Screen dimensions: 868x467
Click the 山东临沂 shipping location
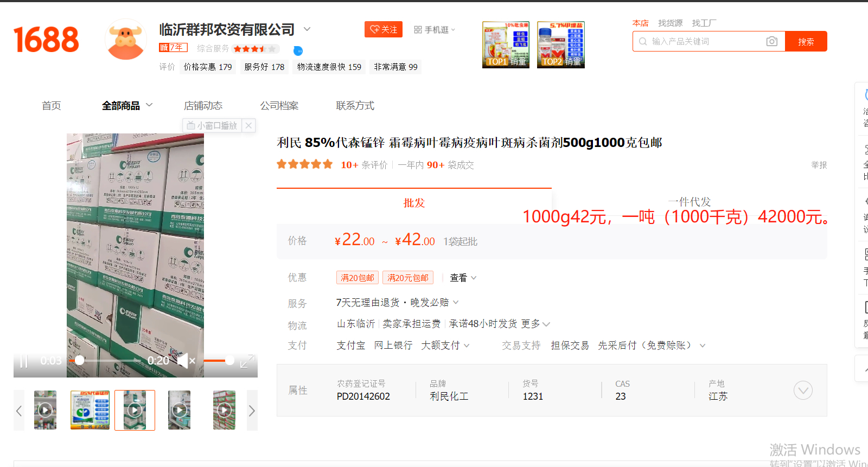[356, 324]
